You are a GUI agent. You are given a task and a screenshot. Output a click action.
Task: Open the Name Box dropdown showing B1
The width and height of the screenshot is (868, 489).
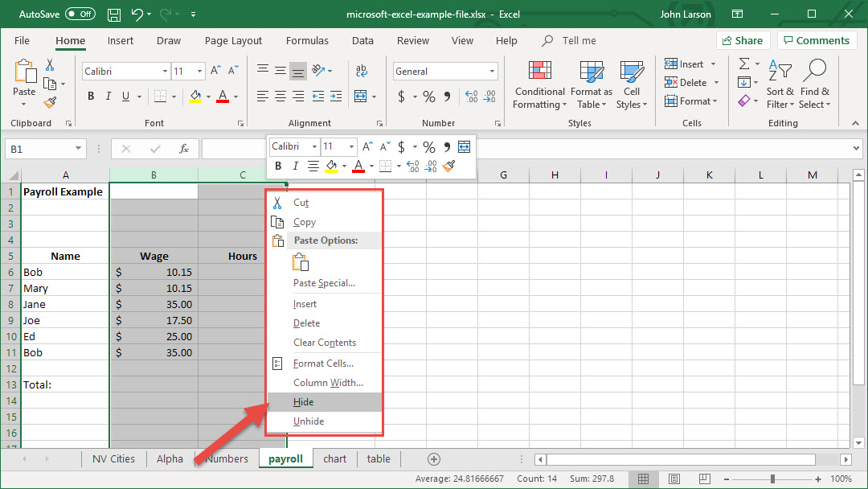78,149
